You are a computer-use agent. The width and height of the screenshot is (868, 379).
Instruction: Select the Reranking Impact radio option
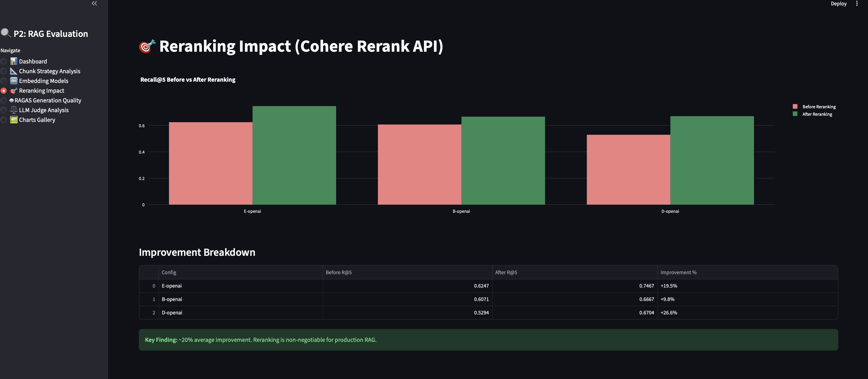[4, 91]
